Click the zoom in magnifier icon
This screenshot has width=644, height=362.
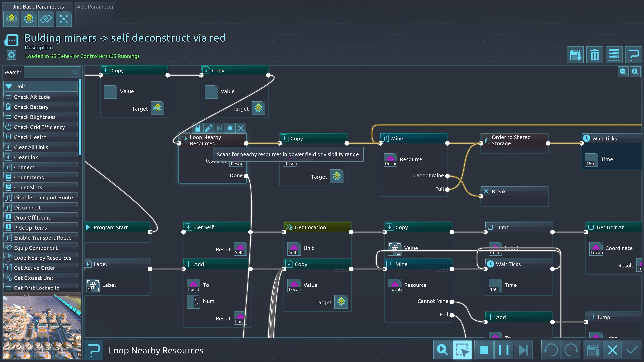[635, 72]
